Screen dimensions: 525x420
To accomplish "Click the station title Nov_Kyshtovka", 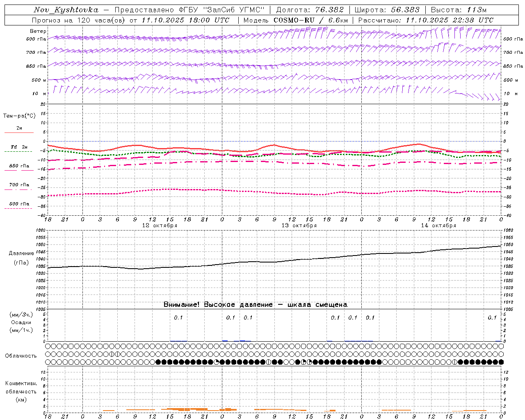I will click(x=66, y=10).
